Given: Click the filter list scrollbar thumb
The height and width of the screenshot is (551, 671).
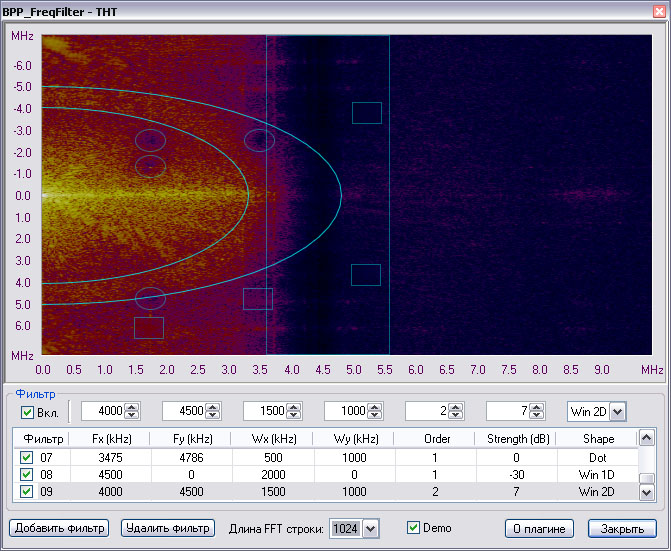Looking at the screenshot, I should [649, 478].
